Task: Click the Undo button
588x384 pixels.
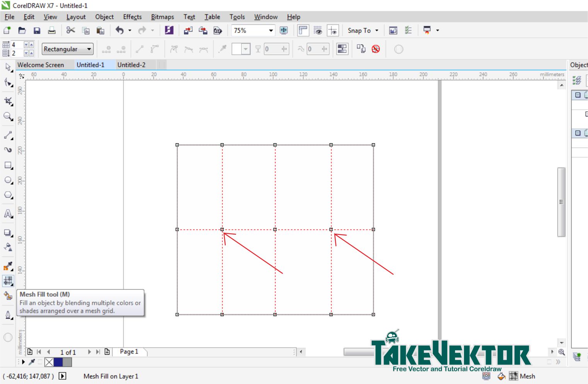Action: 119,30
